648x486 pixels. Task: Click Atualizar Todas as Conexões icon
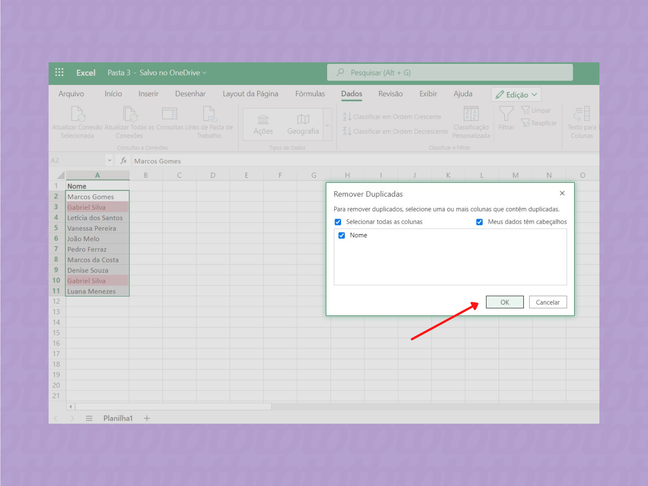(x=129, y=114)
